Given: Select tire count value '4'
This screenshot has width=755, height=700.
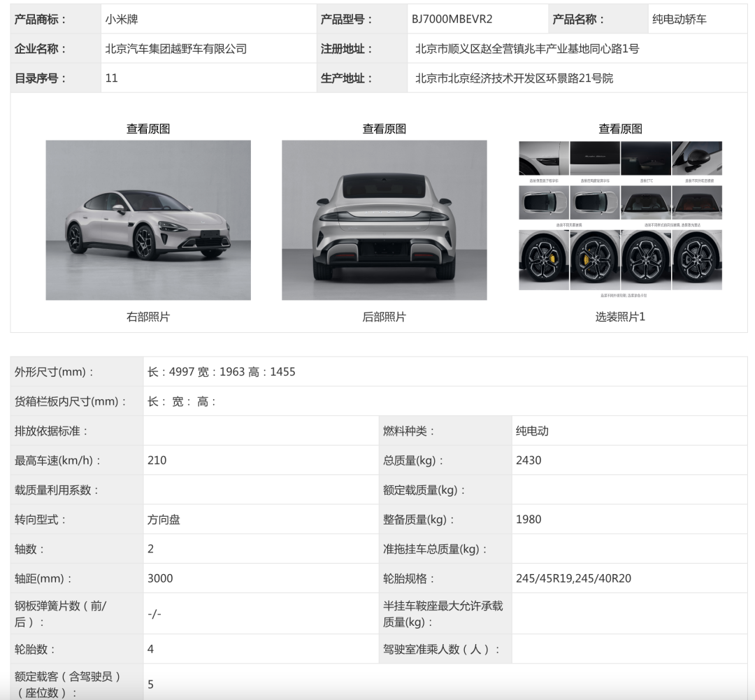Looking at the screenshot, I should 151,649.
